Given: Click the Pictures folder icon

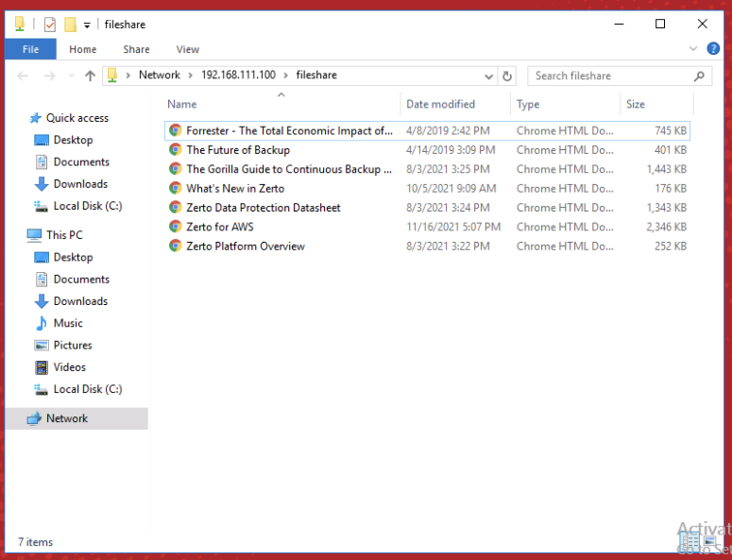Looking at the screenshot, I should pos(42,346).
